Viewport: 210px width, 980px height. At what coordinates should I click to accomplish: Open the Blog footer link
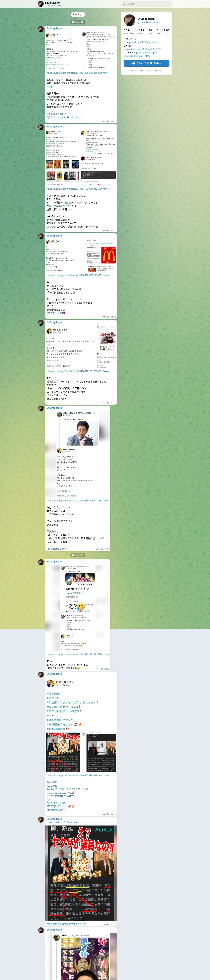pyautogui.click(x=141, y=71)
